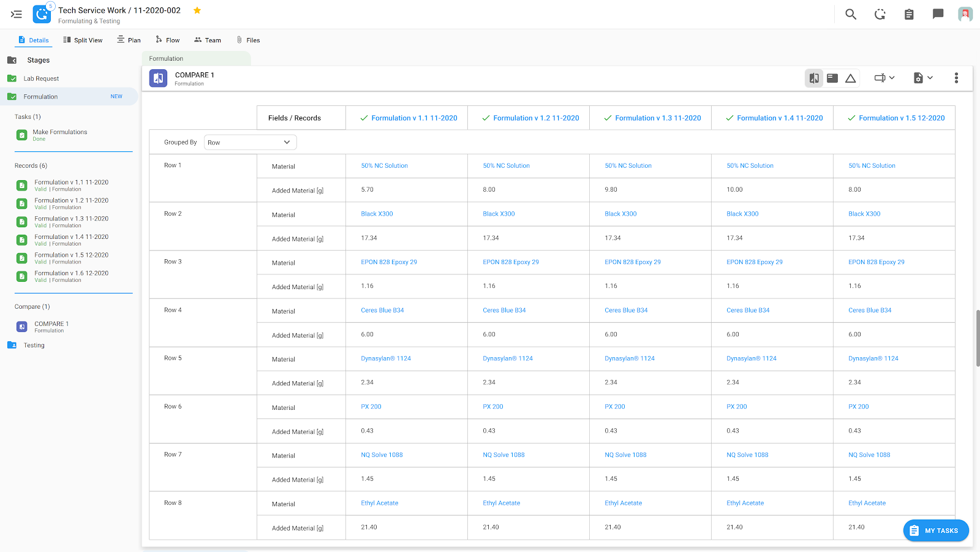Select the 5.70 added material value
This screenshot has width=980, height=552.
pos(367,190)
